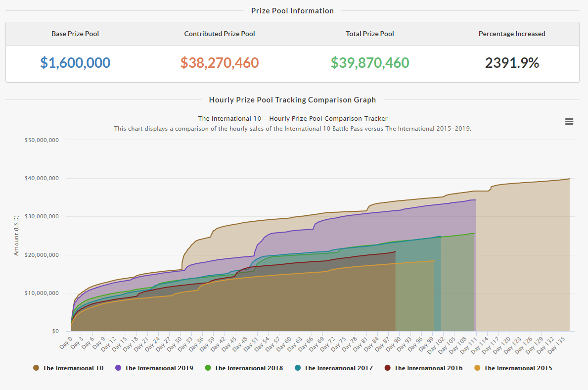The width and height of the screenshot is (588, 390).
Task: Click the $10,000,000 y-axis label
Action: [42, 293]
